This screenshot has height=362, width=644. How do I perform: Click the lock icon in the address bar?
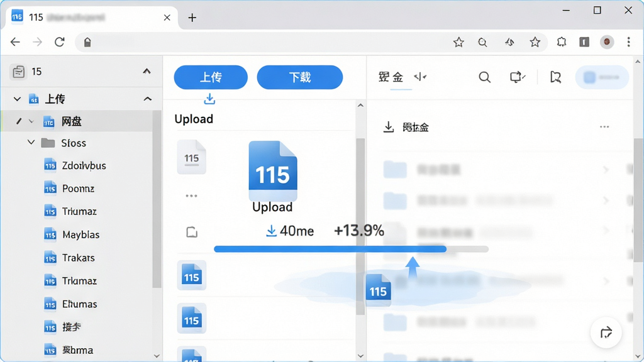coord(87,42)
